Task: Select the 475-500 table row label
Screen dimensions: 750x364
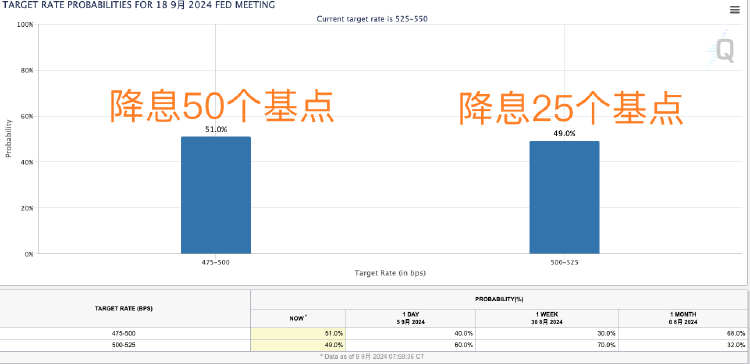Action: [x=125, y=333]
